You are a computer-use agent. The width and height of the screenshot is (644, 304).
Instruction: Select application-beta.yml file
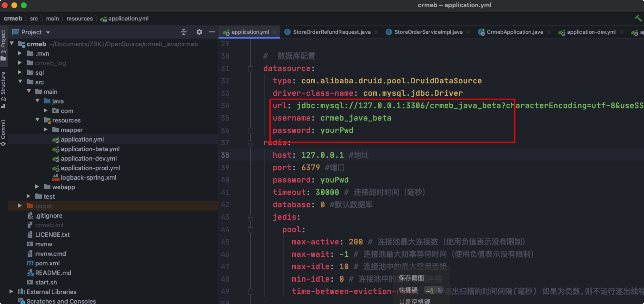click(x=90, y=149)
